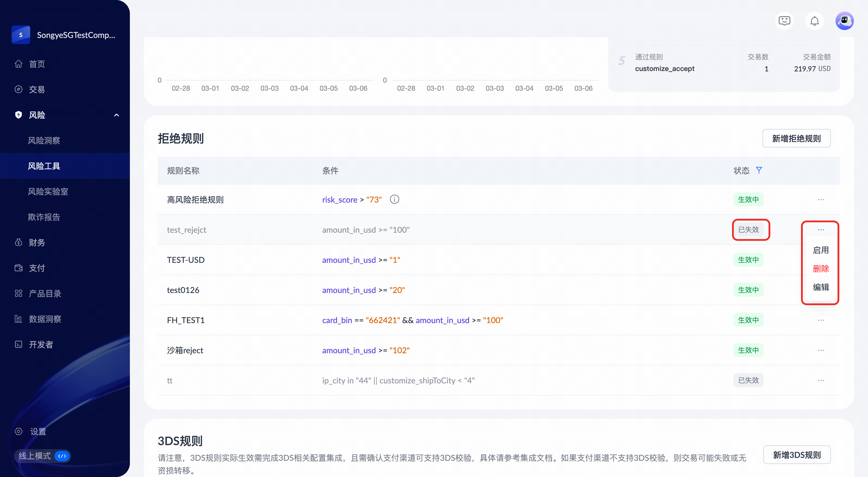
Task: Select 启用 in the rule action menu
Action: pyautogui.click(x=820, y=250)
